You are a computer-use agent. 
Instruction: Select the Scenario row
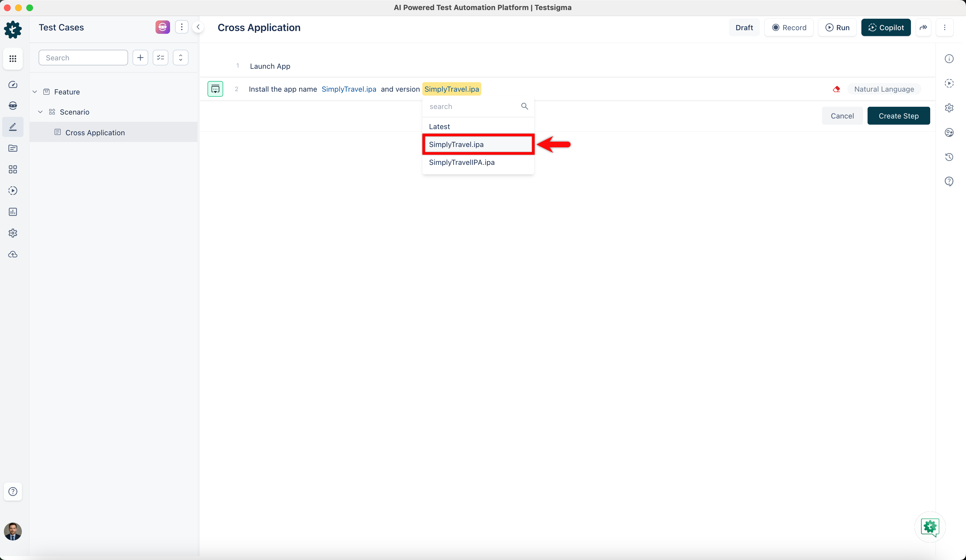coord(114,112)
